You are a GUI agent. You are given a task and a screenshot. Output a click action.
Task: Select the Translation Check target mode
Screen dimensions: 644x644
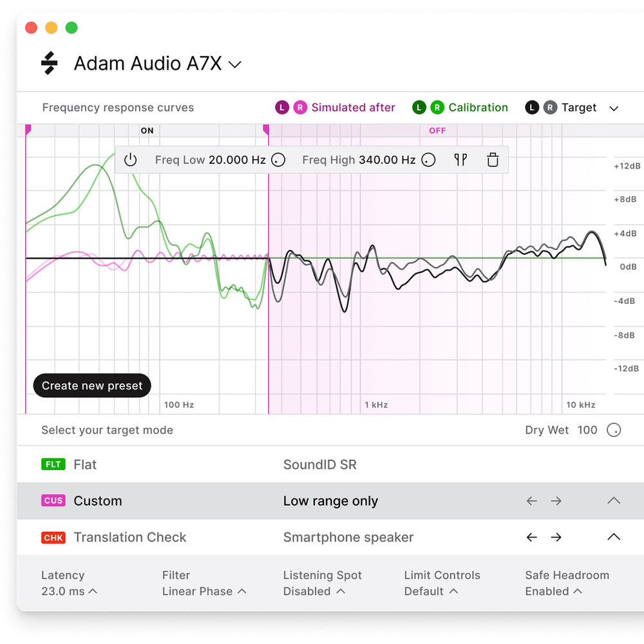point(129,537)
